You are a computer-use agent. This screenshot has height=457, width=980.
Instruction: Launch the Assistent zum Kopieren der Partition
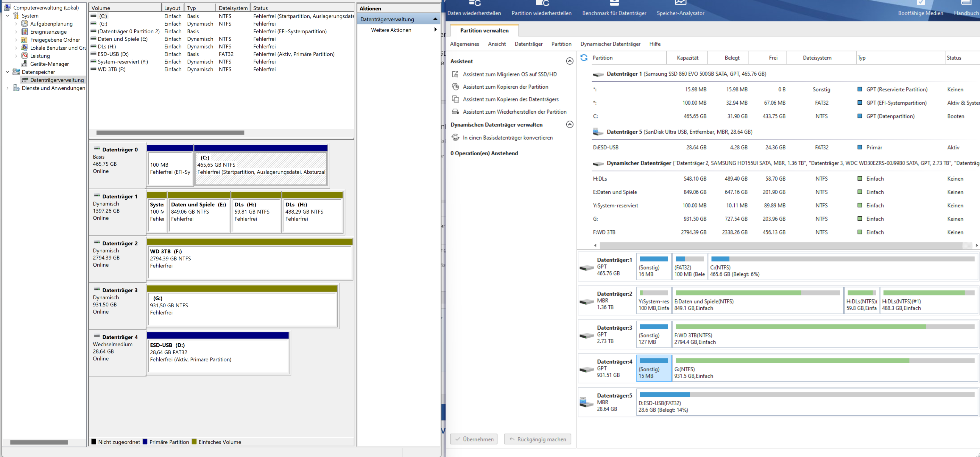505,87
